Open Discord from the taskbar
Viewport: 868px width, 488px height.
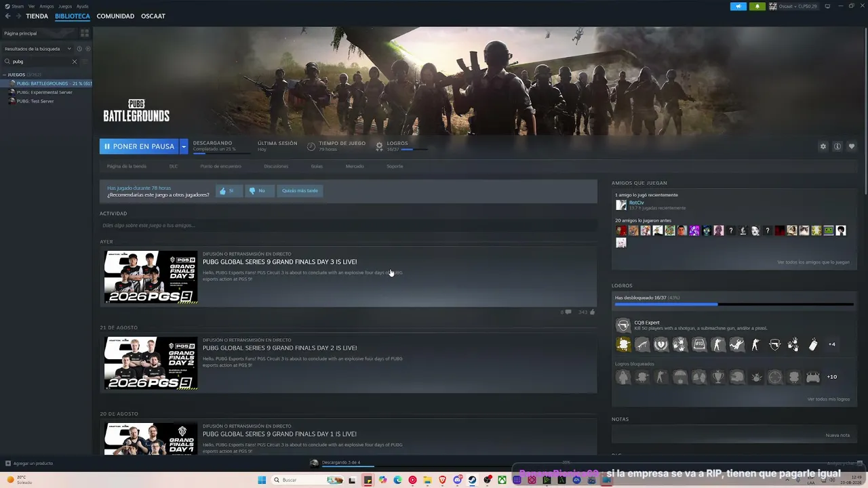457,480
